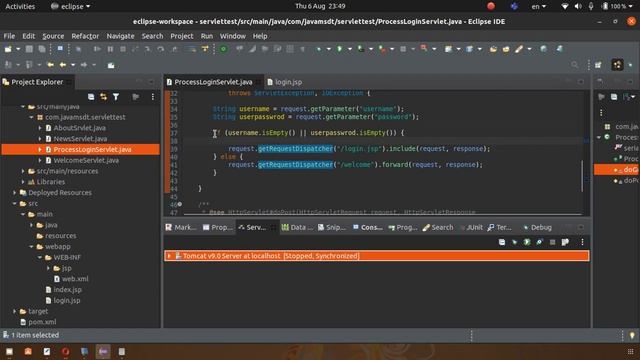Expand the Deployed Resources node
The image size is (640, 360).
(x=15, y=193)
